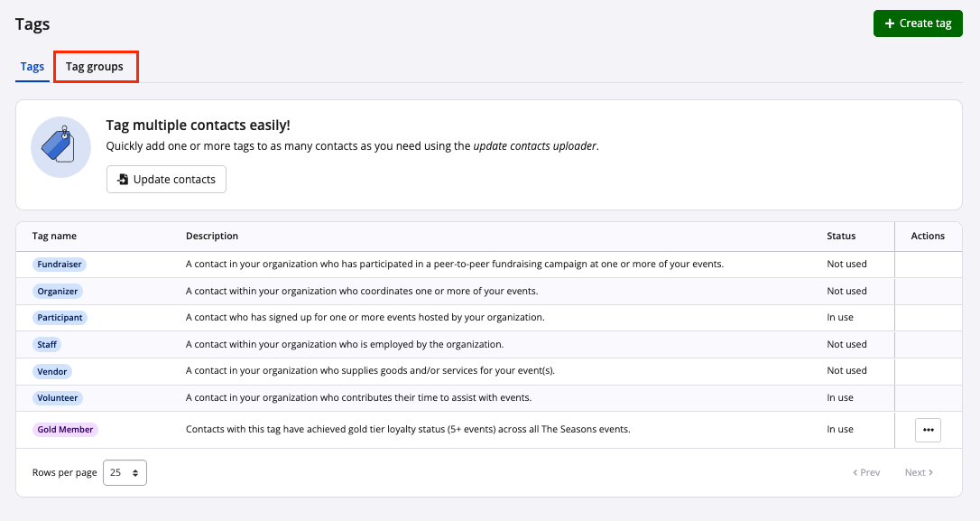Screen dimensions: 980x521
Task: Click the Create tag button
Action: [x=918, y=23]
